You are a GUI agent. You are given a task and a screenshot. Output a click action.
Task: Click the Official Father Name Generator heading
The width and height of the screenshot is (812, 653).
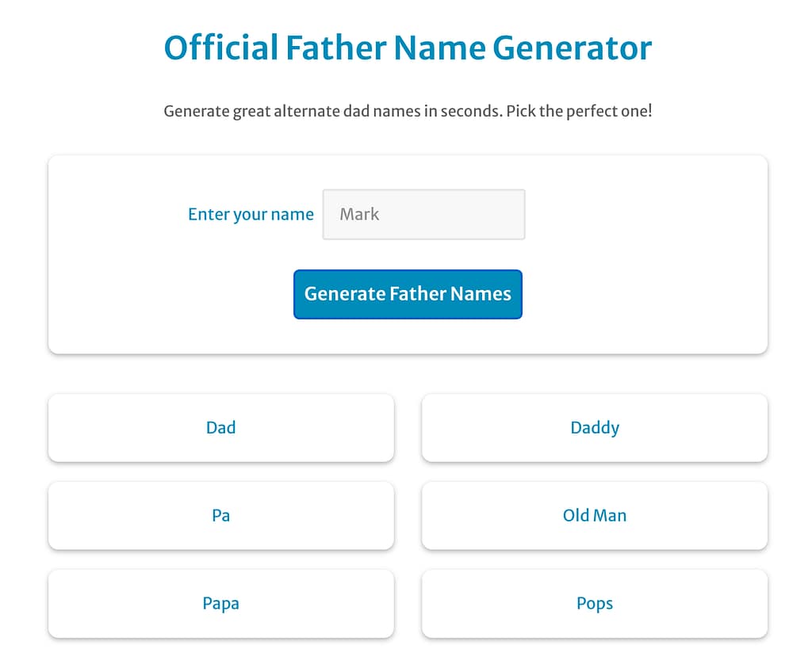pyautogui.click(x=408, y=48)
